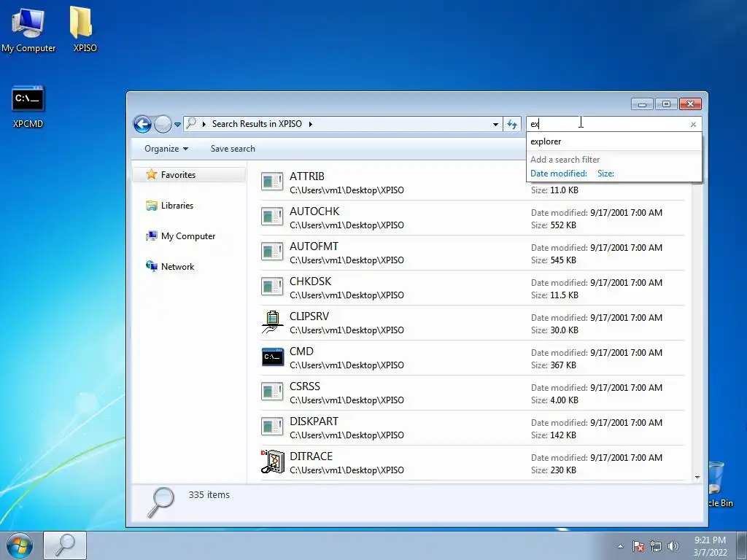Select Network in navigation pane

coord(177,267)
